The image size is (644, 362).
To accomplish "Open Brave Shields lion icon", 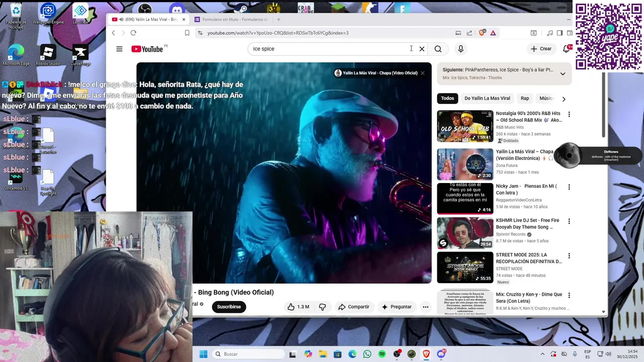I will (482, 33).
